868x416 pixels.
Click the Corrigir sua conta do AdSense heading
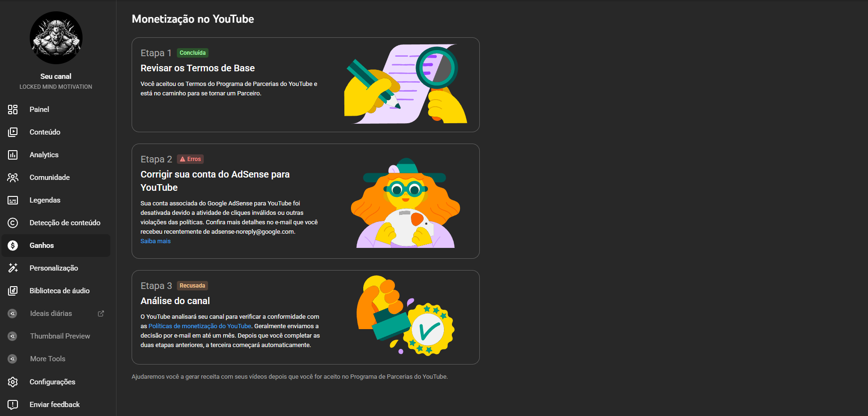[215, 181]
